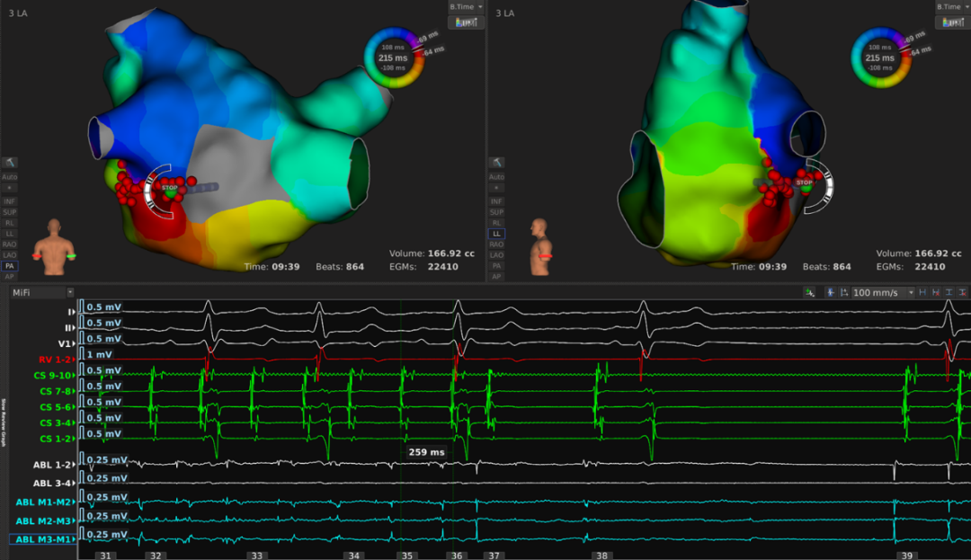Select the LL view in right map panel
Image resolution: width=971 pixels, height=560 pixels.
click(496, 234)
